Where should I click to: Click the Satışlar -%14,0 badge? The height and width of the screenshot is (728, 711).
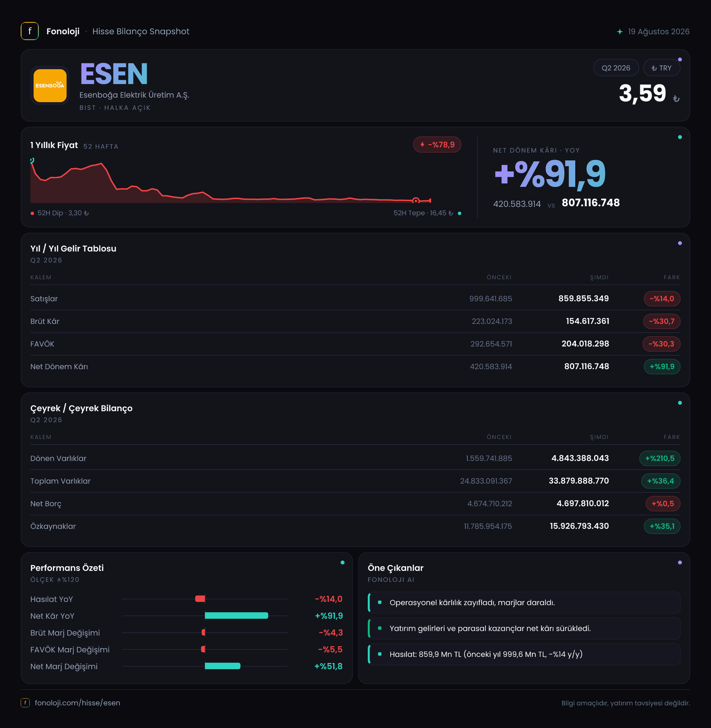662,299
